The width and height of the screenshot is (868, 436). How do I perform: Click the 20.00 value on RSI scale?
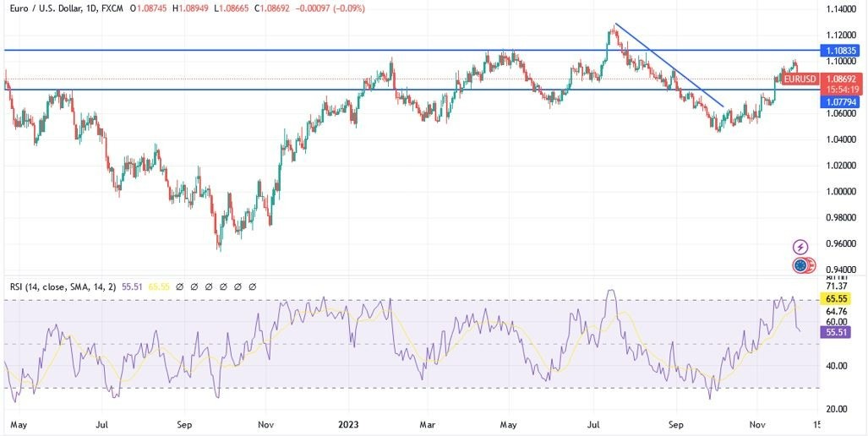coord(837,410)
